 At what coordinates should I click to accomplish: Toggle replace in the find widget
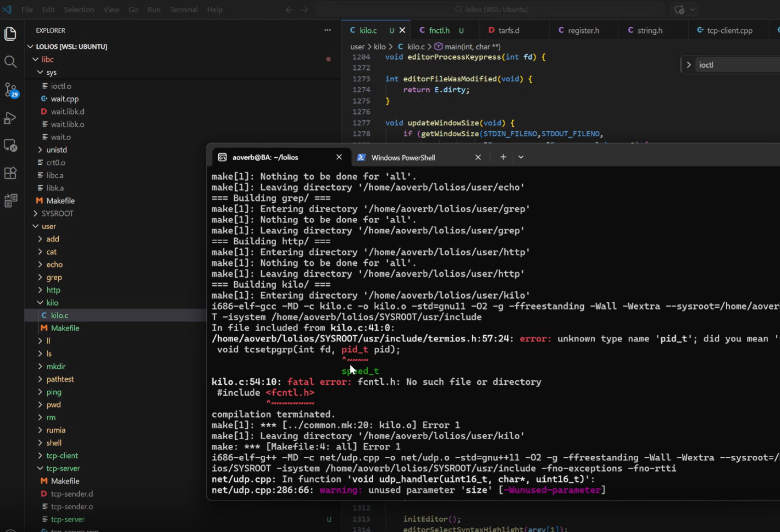coord(689,65)
